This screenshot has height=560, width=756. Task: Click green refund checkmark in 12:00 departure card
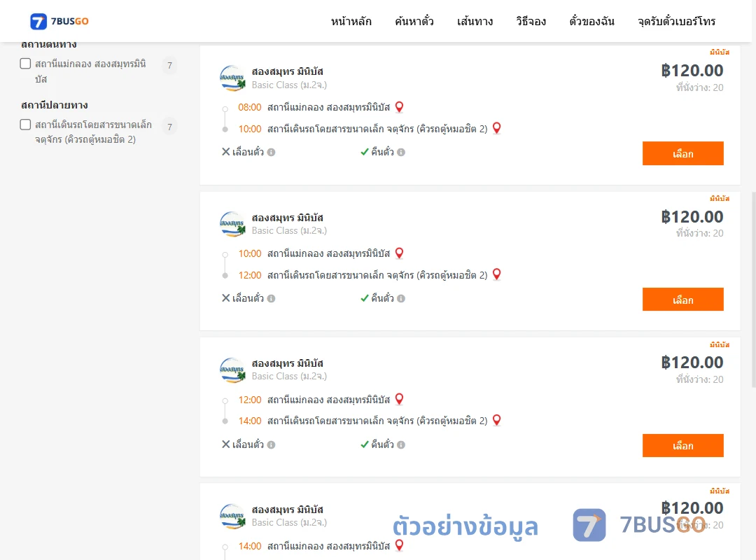point(365,444)
